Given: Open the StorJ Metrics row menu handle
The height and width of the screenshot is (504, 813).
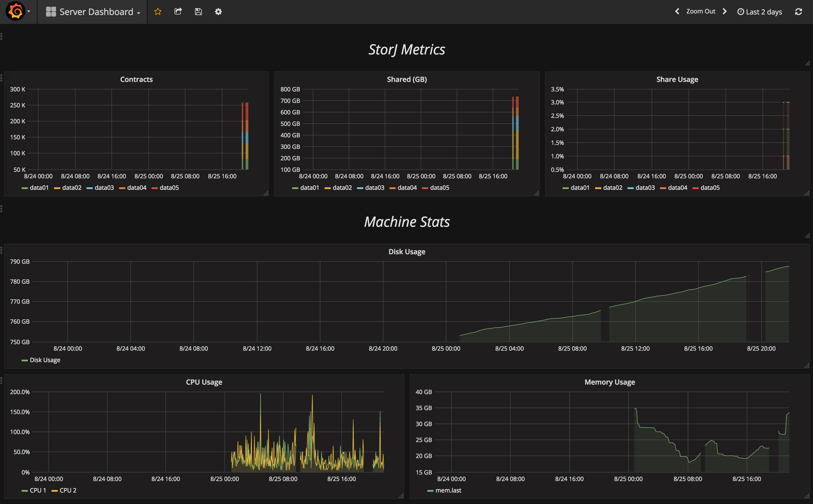Looking at the screenshot, I should (x=2, y=36).
